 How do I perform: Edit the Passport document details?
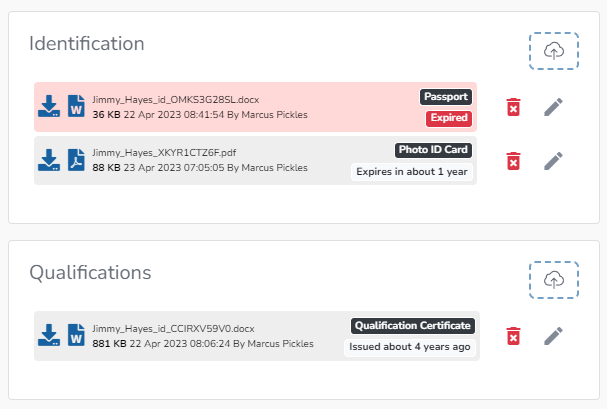[553, 107]
